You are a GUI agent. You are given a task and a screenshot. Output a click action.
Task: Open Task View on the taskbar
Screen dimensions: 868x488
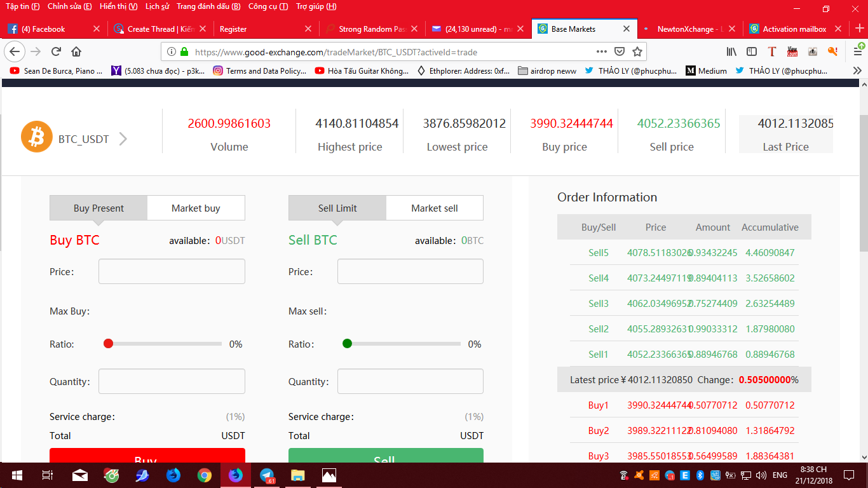click(x=47, y=475)
